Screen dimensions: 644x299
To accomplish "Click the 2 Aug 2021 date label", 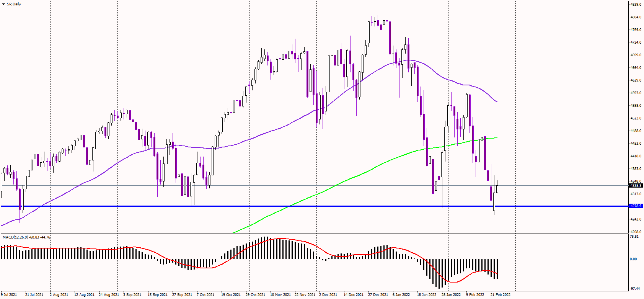I will (59, 295).
